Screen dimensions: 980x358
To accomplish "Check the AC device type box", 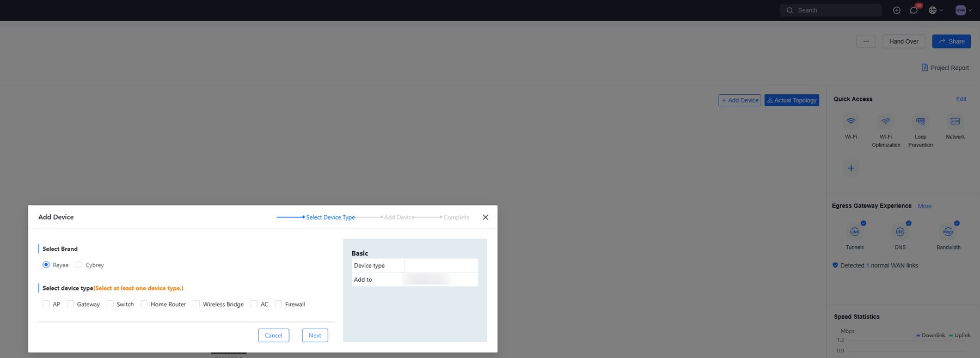I will 254,304.
